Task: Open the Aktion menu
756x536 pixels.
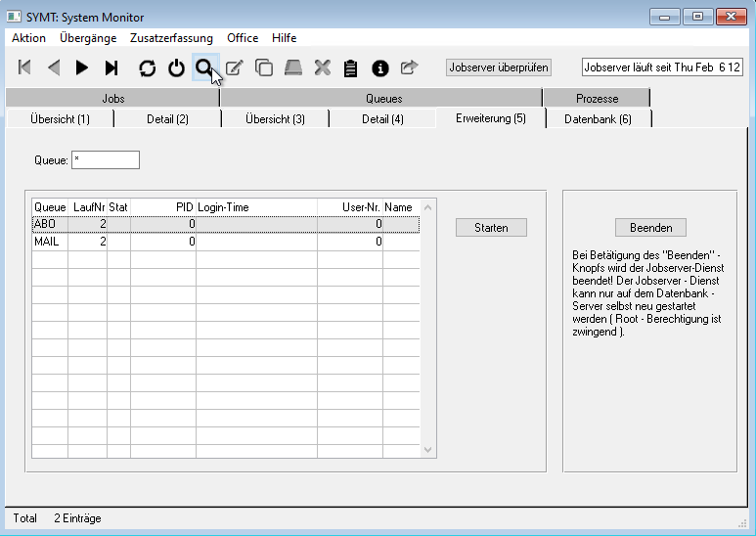Action: click(28, 38)
